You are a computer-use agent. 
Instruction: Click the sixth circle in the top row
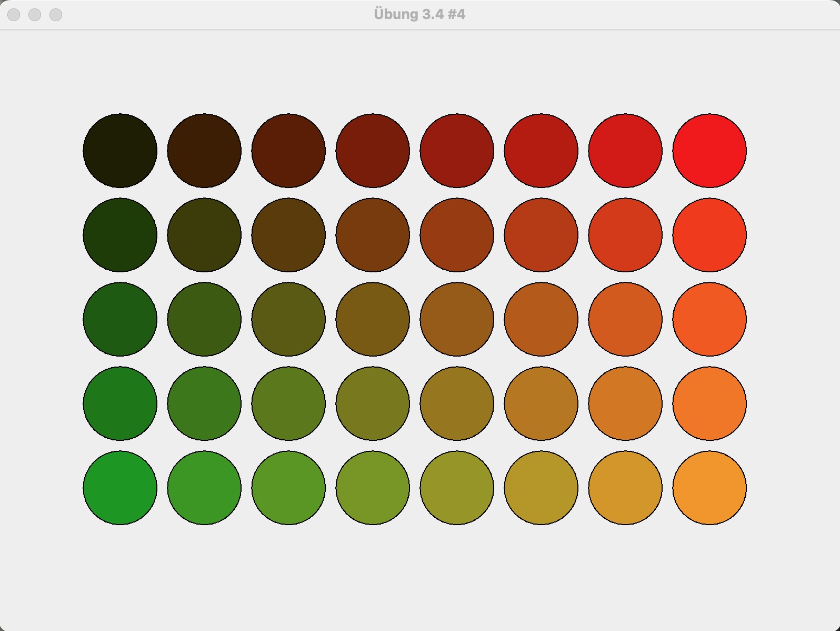[x=541, y=151]
